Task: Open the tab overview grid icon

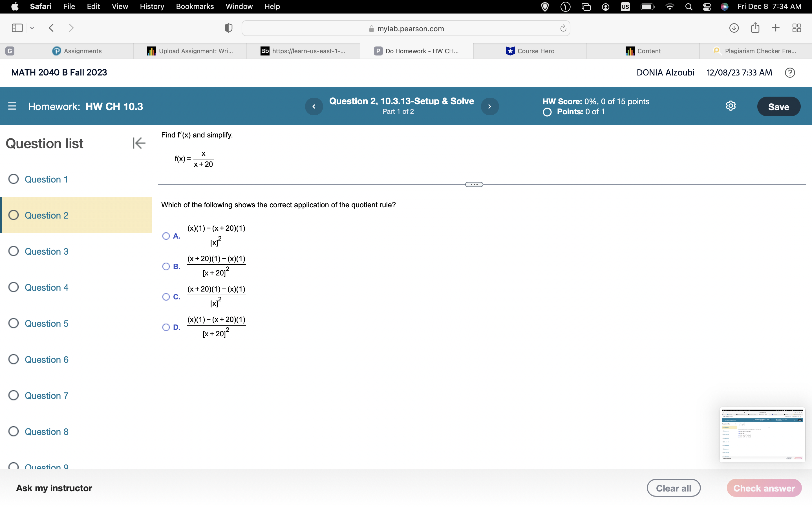Action: tap(796, 28)
